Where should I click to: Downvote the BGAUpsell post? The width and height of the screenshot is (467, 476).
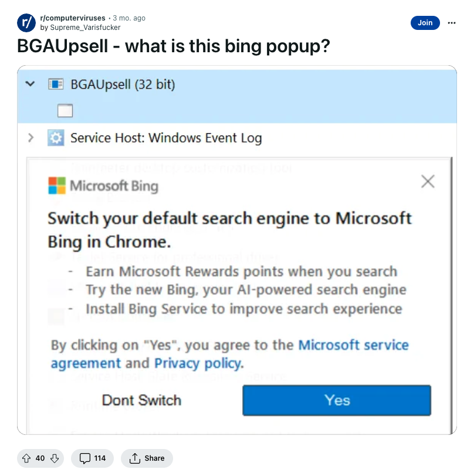[55, 458]
